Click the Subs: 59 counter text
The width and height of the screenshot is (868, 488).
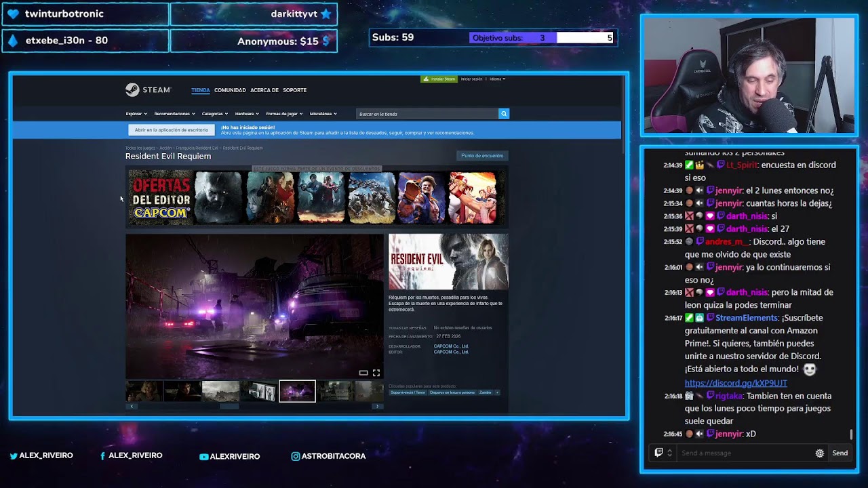393,37
